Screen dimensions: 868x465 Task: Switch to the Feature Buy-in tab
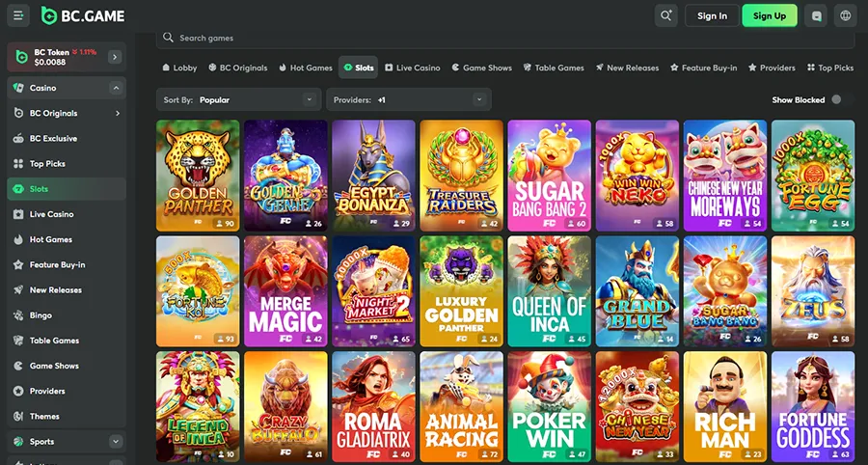point(704,68)
